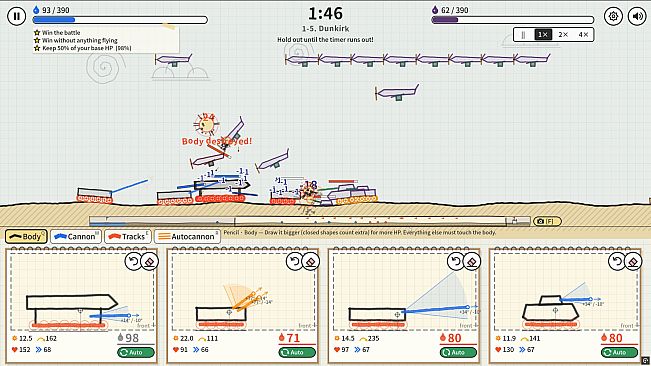Select the Autocannon drawing tool
Screen dimensions: 651x366
coord(187,237)
